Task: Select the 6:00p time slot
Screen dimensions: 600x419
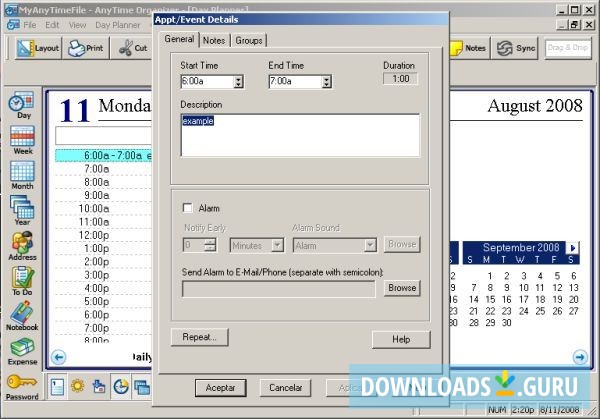Action: 104,315
